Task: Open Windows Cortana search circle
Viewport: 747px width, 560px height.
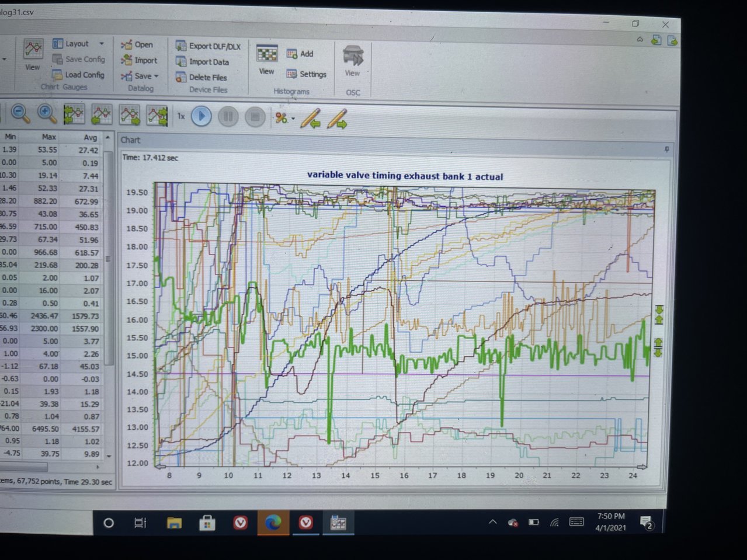Action: tap(108, 523)
